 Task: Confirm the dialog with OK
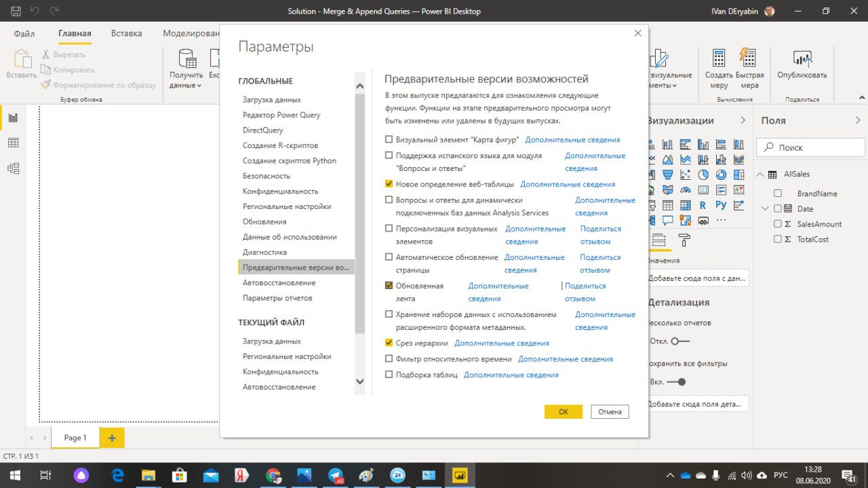(564, 411)
